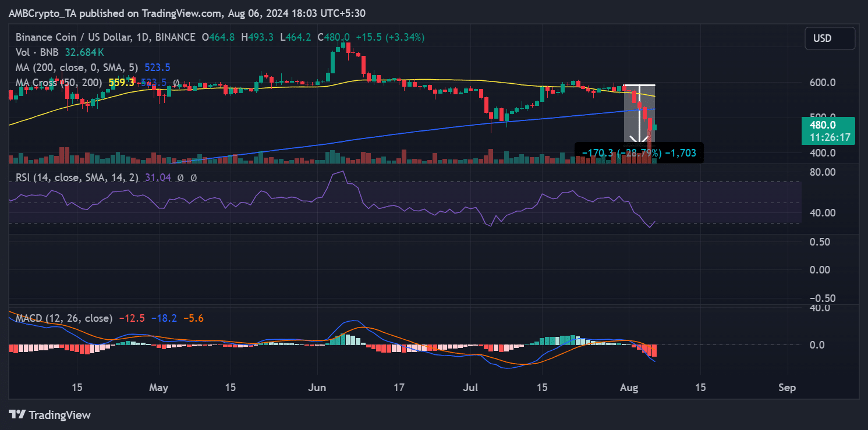The height and width of the screenshot is (430, 868).
Task: Click the change value +15.5 (+3.34%)
Action: click(x=391, y=37)
